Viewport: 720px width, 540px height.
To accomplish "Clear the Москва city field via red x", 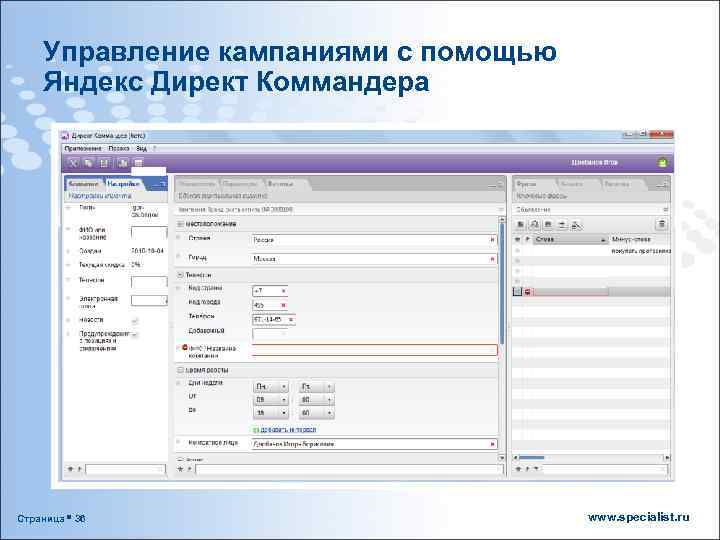I will click(x=492, y=259).
